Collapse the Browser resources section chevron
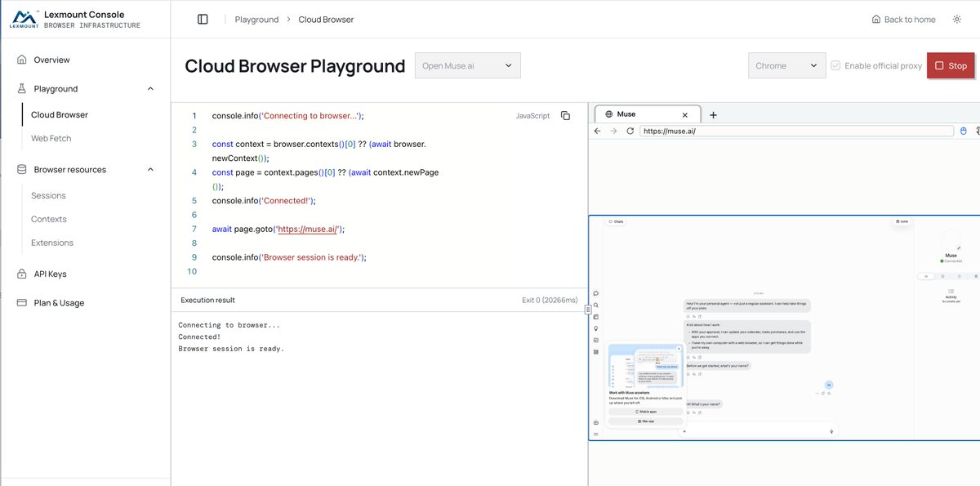The image size is (980, 486). pyautogui.click(x=150, y=170)
